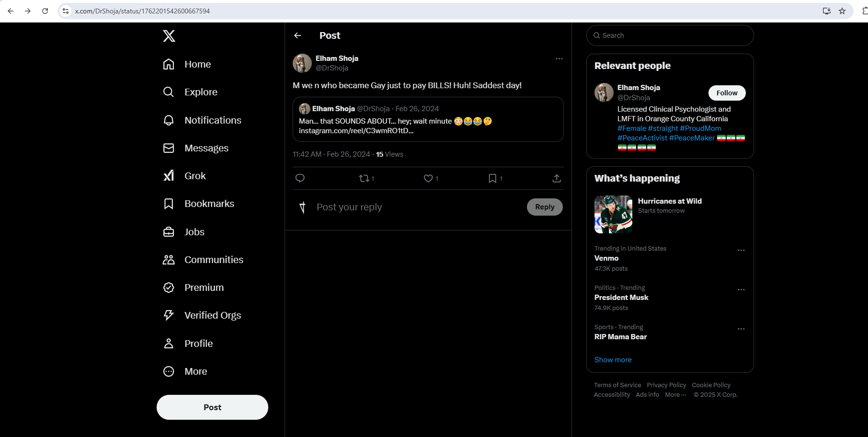The width and height of the screenshot is (868, 437).
Task: Go back with the Post arrow
Action: tap(297, 35)
